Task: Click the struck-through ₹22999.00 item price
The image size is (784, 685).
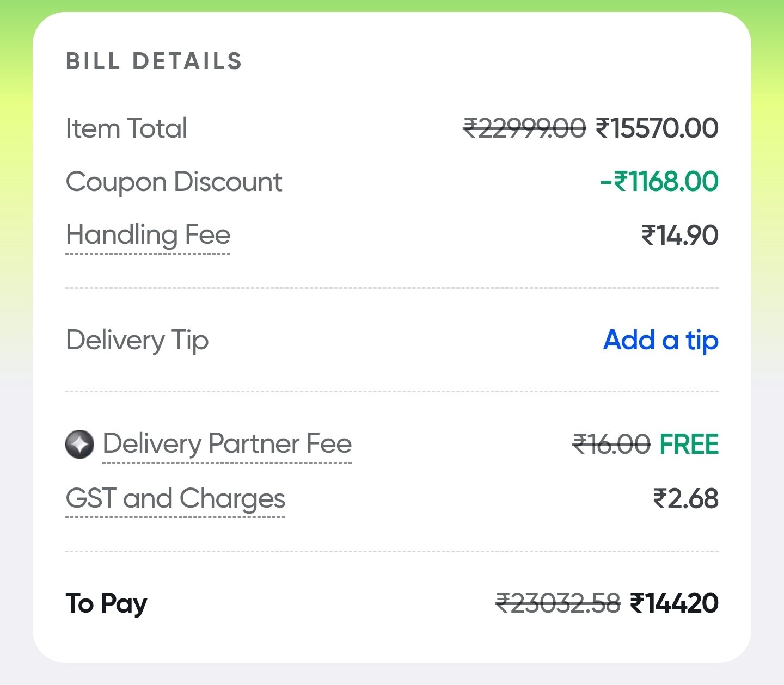Action: (524, 128)
